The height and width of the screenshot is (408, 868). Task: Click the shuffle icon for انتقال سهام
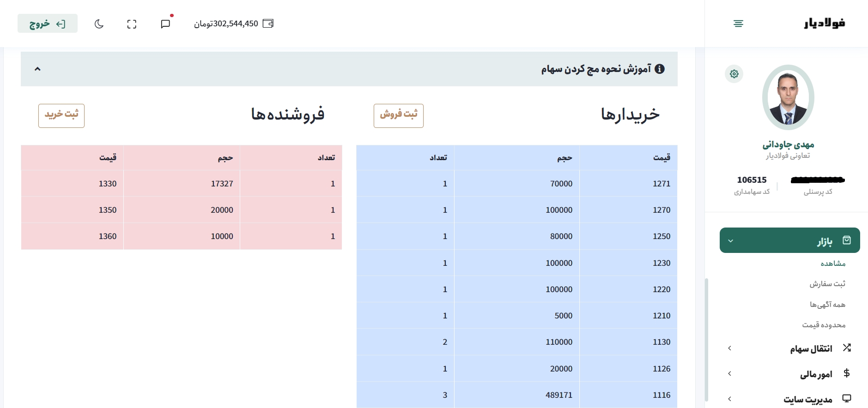click(x=846, y=348)
